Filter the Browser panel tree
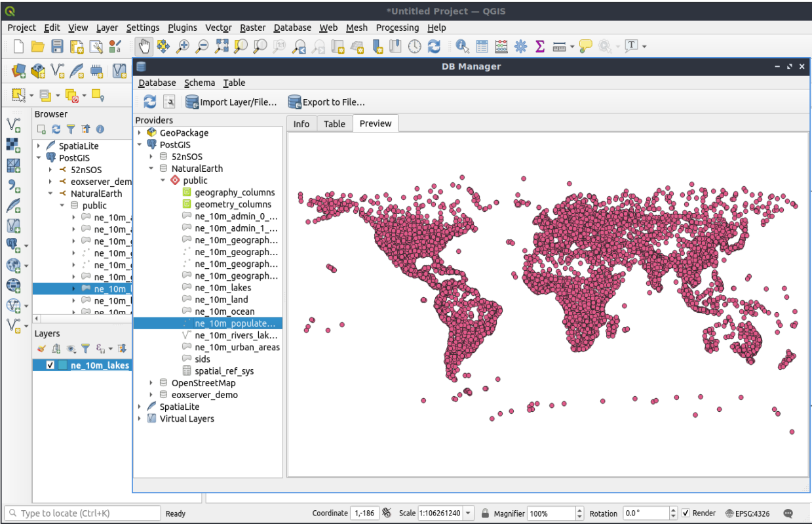The image size is (812, 524). [x=71, y=129]
